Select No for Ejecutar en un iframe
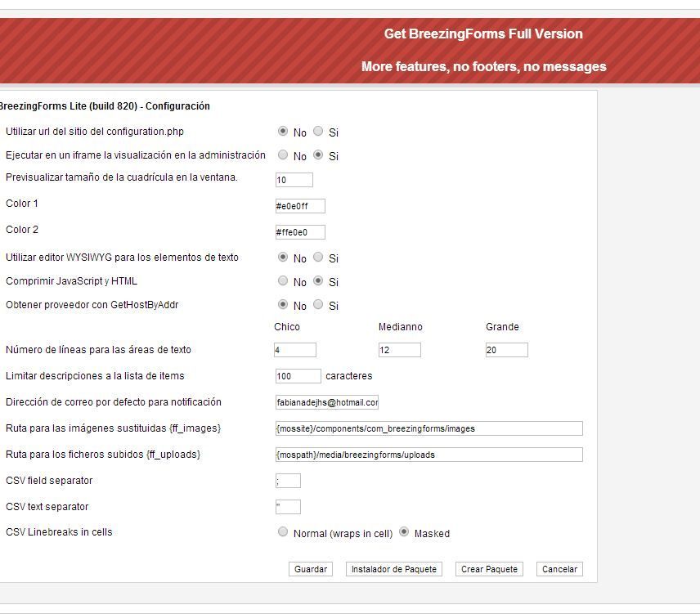Image resolution: width=700 pixels, height=614 pixels. point(283,155)
